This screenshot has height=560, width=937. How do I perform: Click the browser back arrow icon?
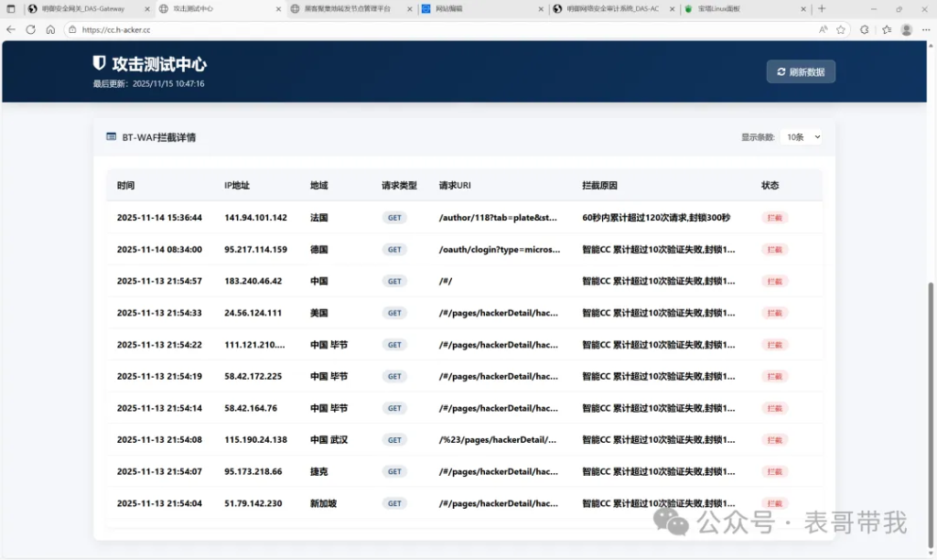tap(11, 29)
